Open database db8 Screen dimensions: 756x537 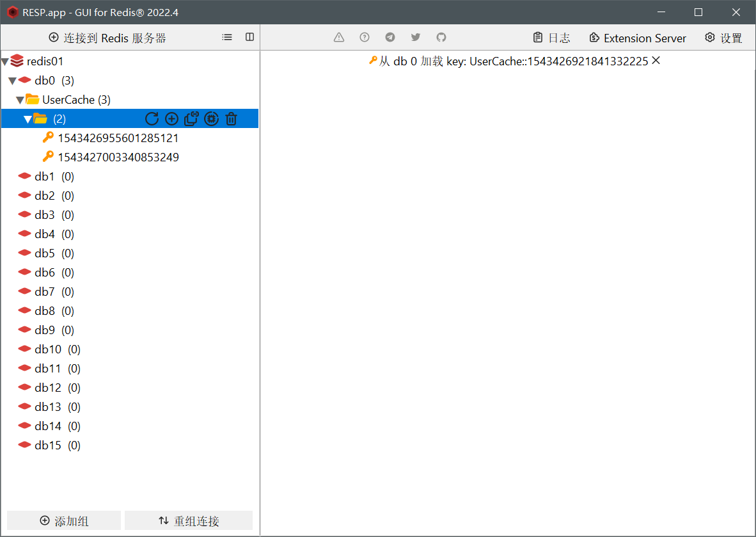(46, 311)
